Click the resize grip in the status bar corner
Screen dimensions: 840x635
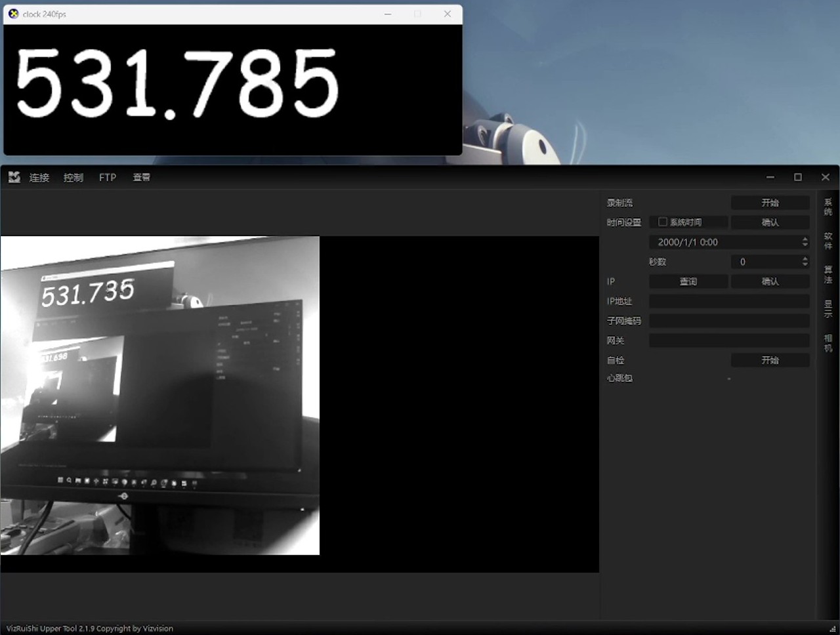[832, 628]
